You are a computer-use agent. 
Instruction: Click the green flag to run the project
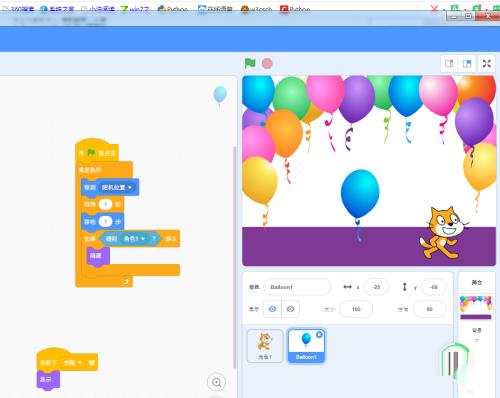[x=250, y=63]
